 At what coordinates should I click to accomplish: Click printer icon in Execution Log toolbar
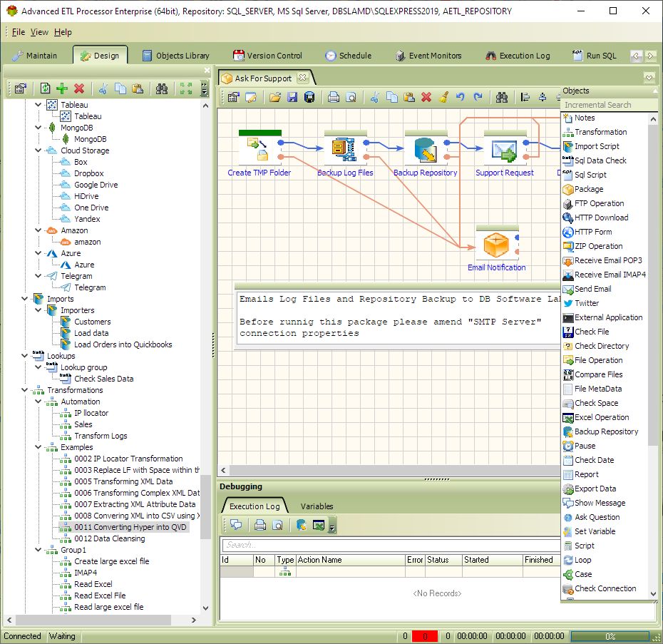point(260,525)
